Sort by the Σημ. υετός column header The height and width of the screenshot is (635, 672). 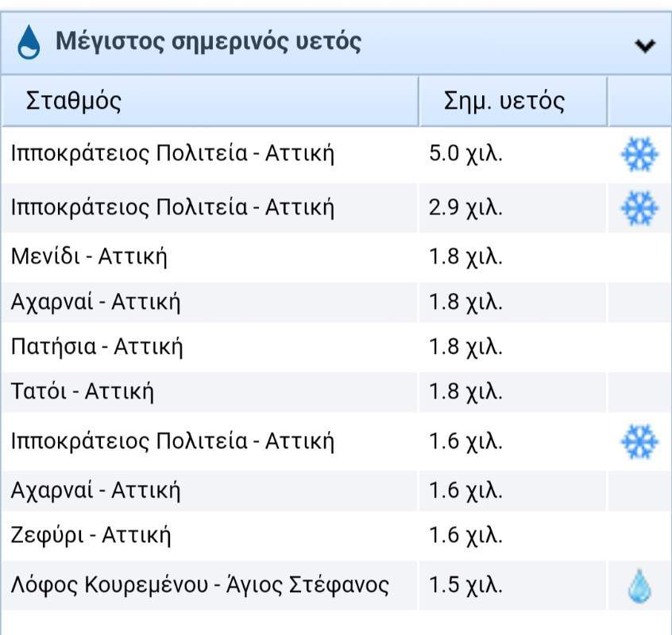(x=504, y=101)
